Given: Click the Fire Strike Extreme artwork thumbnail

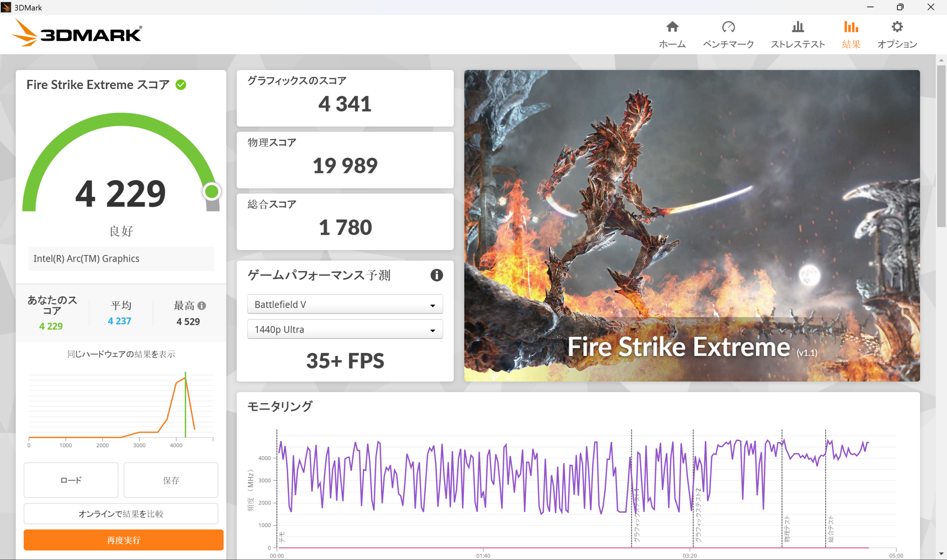Looking at the screenshot, I should point(691,225).
